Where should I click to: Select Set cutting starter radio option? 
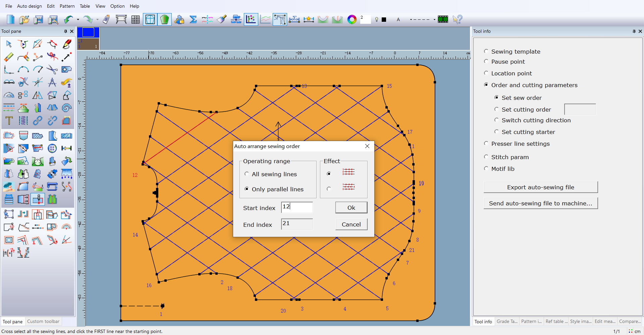click(496, 132)
